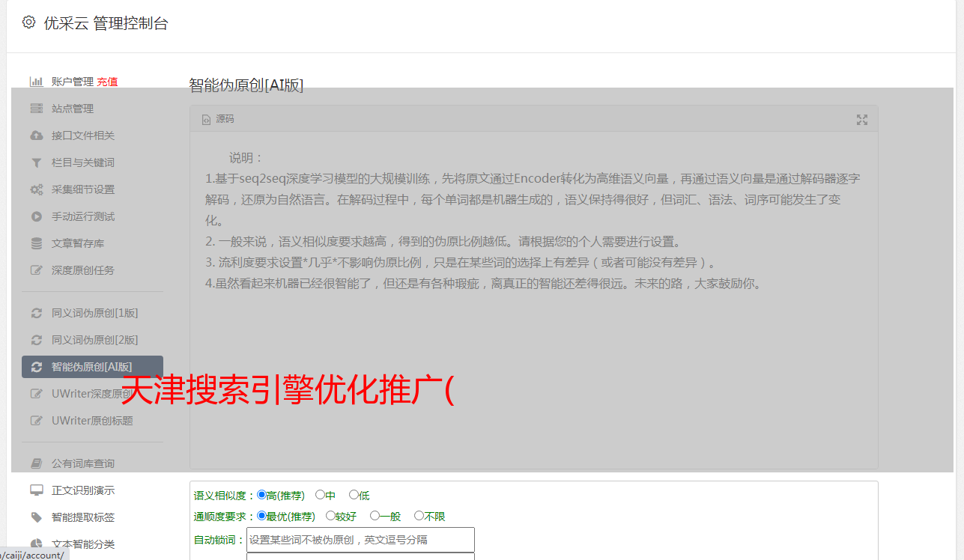Click the gears icon for 采集细节设置
Viewport: 964px width, 560px height.
(x=36, y=189)
